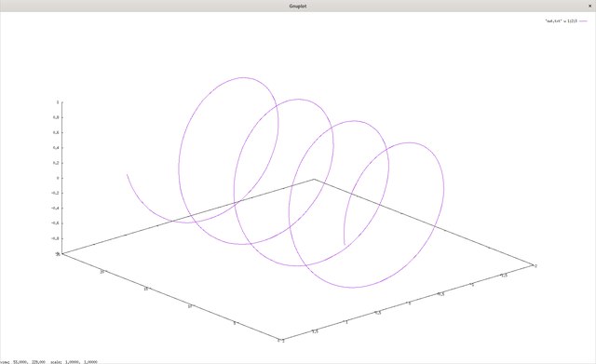The height and width of the screenshot is (364, 596).
Task: Close the Gnuplot window
Action: click(x=589, y=6)
